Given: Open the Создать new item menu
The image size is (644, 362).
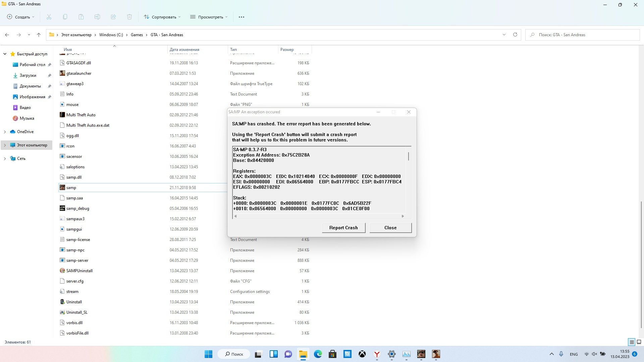Looking at the screenshot, I should [21, 17].
